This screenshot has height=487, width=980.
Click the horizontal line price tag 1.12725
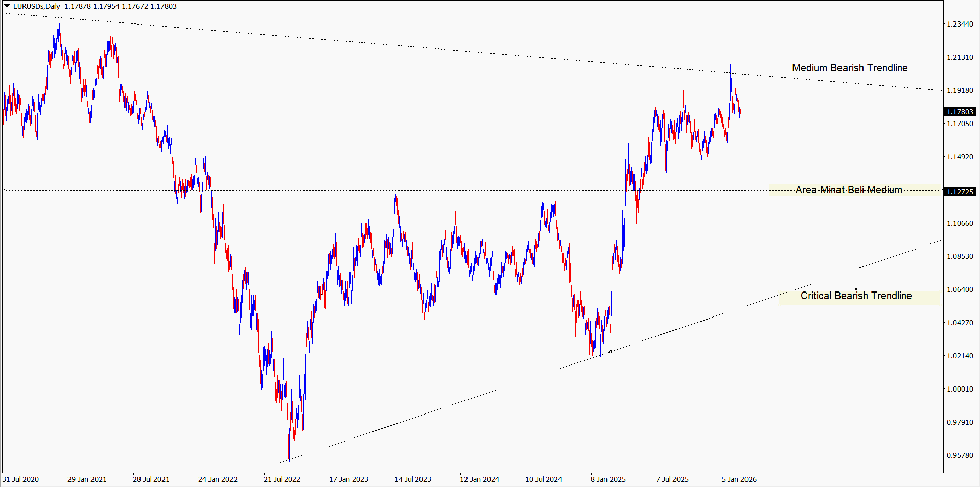coord(960,192)
